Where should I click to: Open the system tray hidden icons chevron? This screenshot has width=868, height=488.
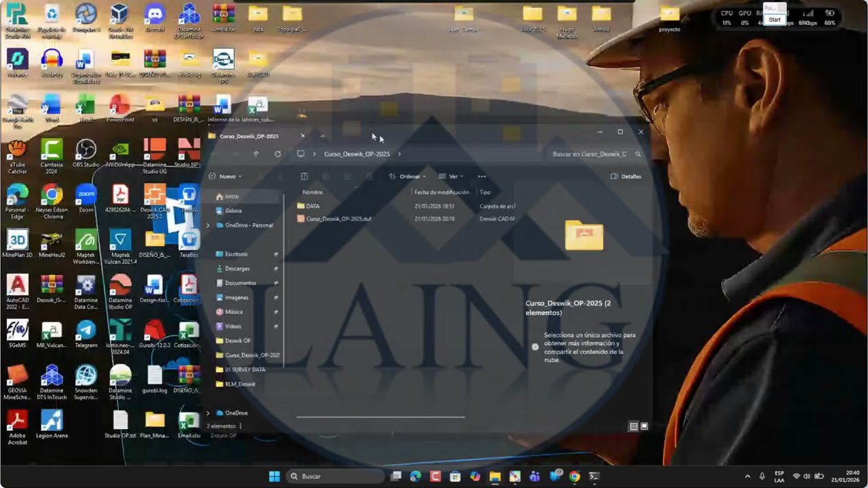click(x=748, y=476)
